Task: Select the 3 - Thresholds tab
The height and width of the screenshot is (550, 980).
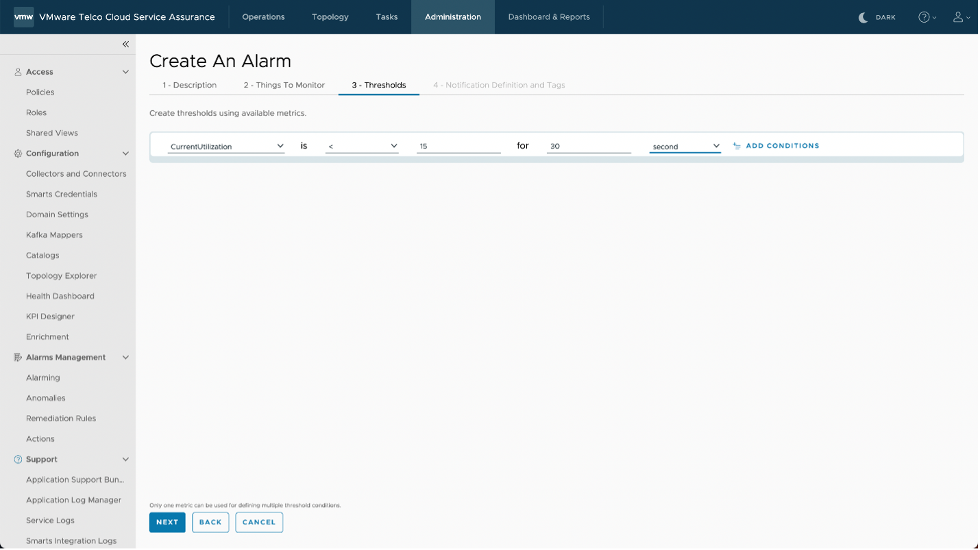Action: click(379, 85)
